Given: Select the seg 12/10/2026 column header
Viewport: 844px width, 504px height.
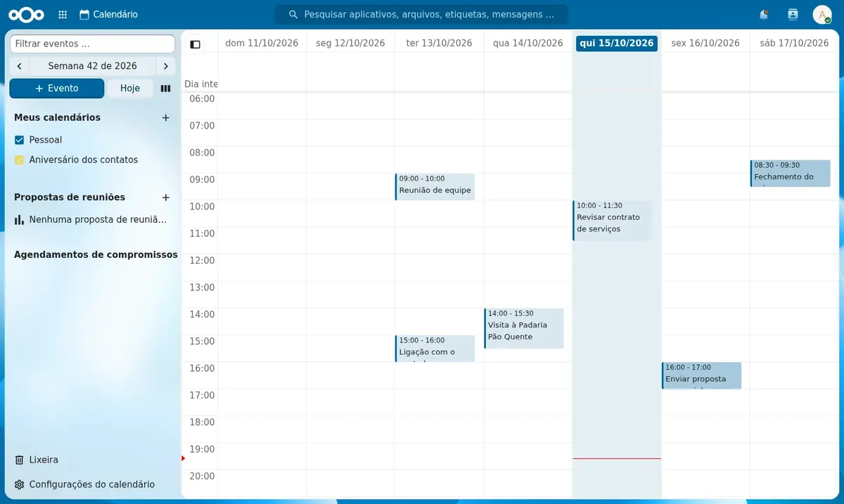Looking at the screenshot, I should (350, 43).
